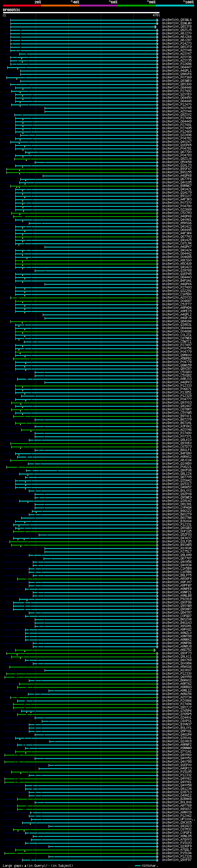Select the UniRef100_O64448 label
197x868 pixels.
[x=177, y=101]
